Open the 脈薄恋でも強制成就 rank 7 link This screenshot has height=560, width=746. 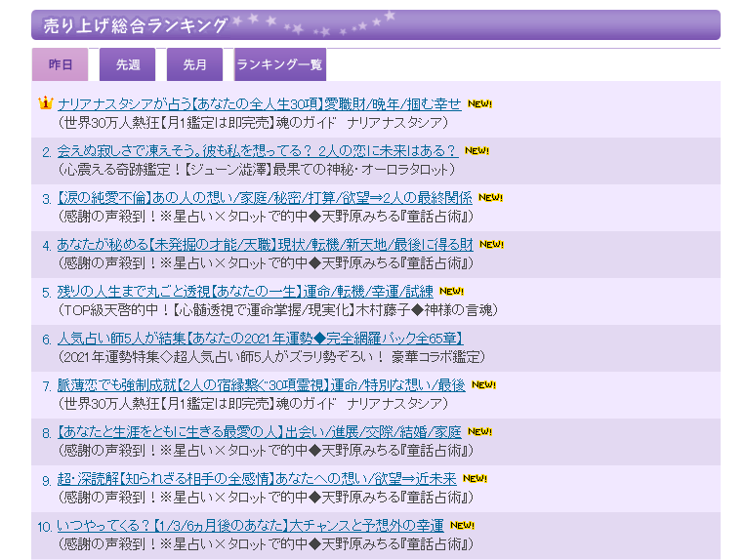tap(261, 385)
